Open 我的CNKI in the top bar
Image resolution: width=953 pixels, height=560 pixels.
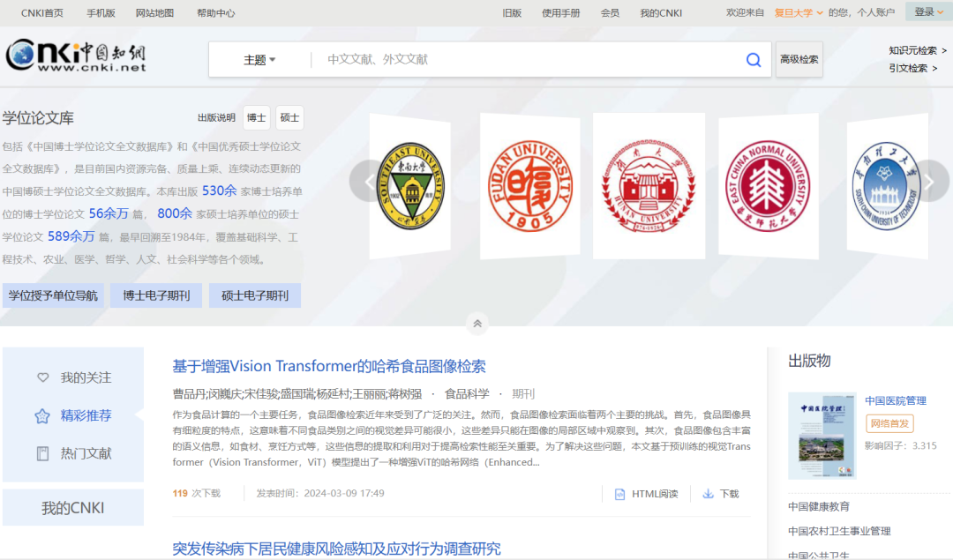661,12
